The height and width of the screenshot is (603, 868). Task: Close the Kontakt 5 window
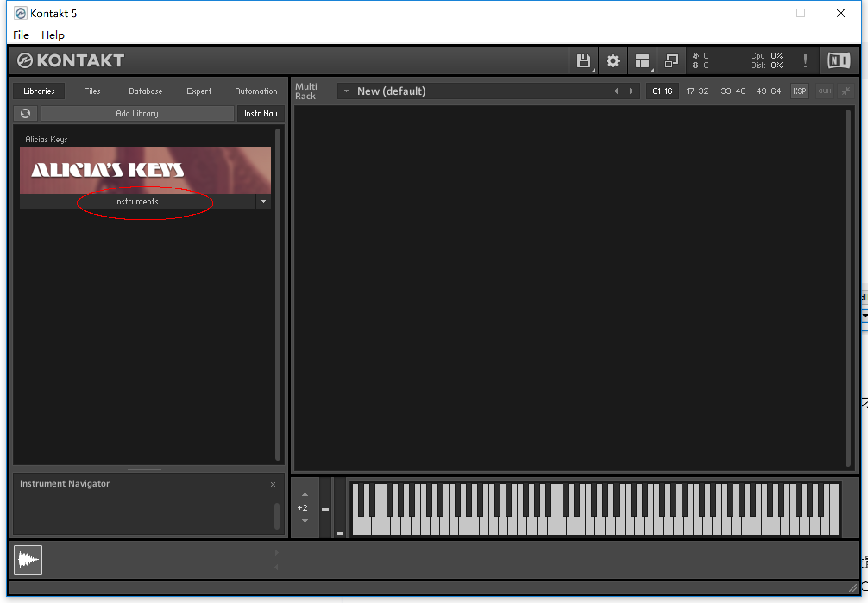[840, 13]
